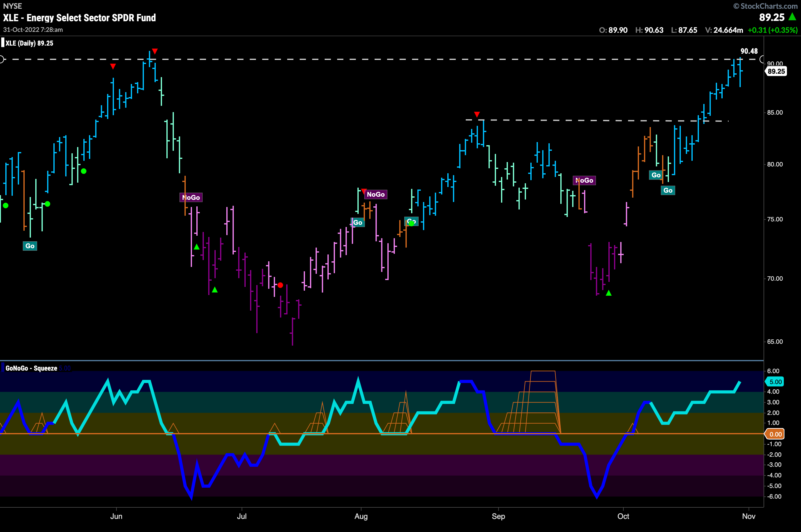Click the +0.31 (+0.35%) change value
Viewport: 801px width, 532px height.
pyautogui.click(x=773, y=30)
